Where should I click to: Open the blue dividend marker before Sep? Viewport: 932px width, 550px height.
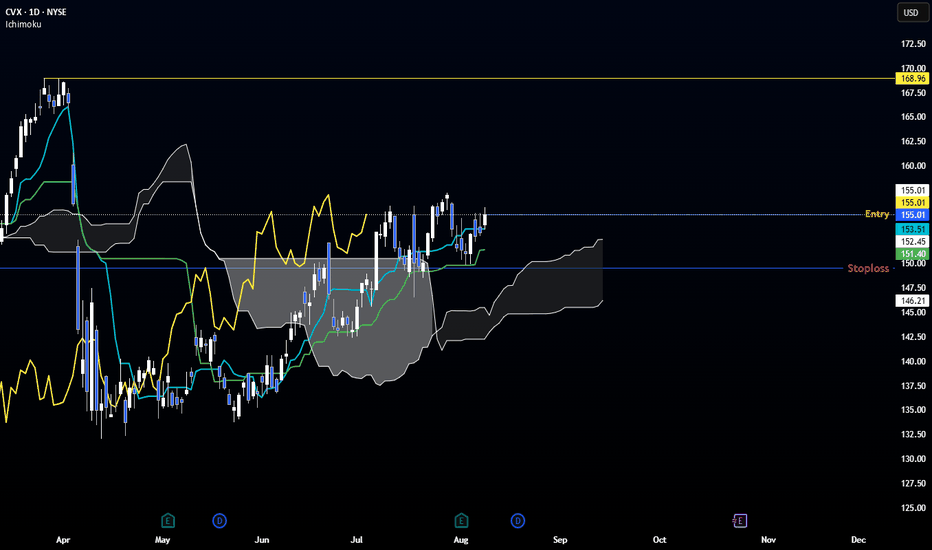point(518,521)
